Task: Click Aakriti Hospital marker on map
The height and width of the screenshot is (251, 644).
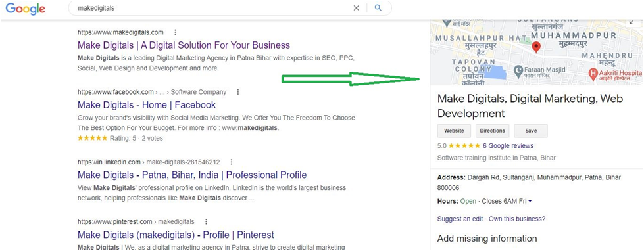Action: click(593, 74)
